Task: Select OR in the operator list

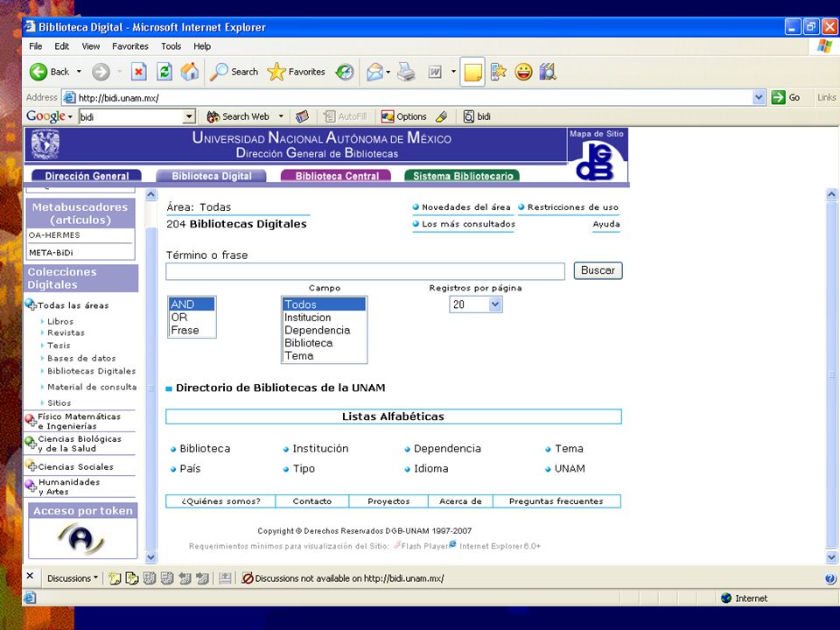Action: 192,317
